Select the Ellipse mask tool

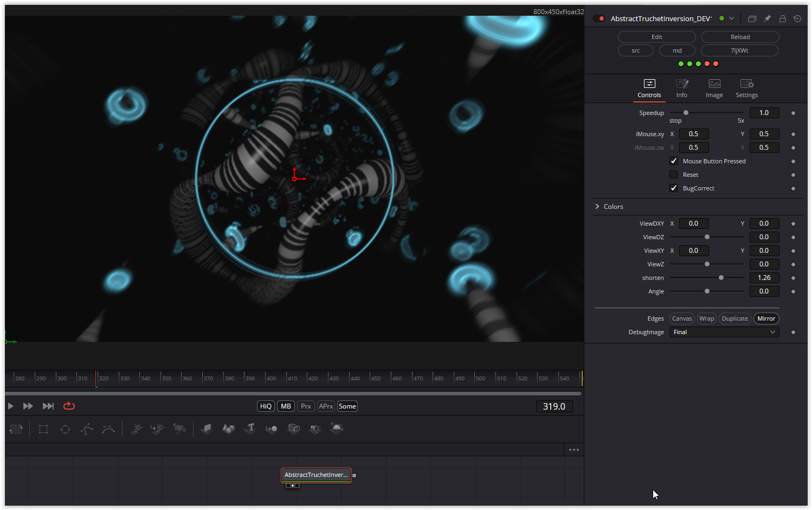(x=65, y=429)
